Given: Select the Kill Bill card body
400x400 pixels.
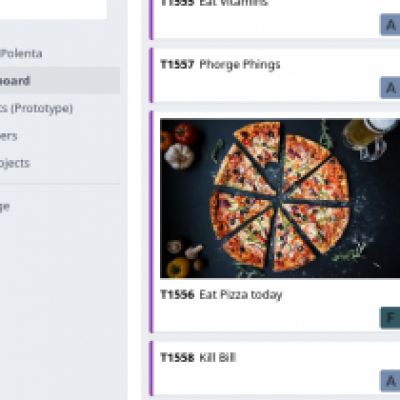Looking at the screenshot, I should tap(275, 368).
